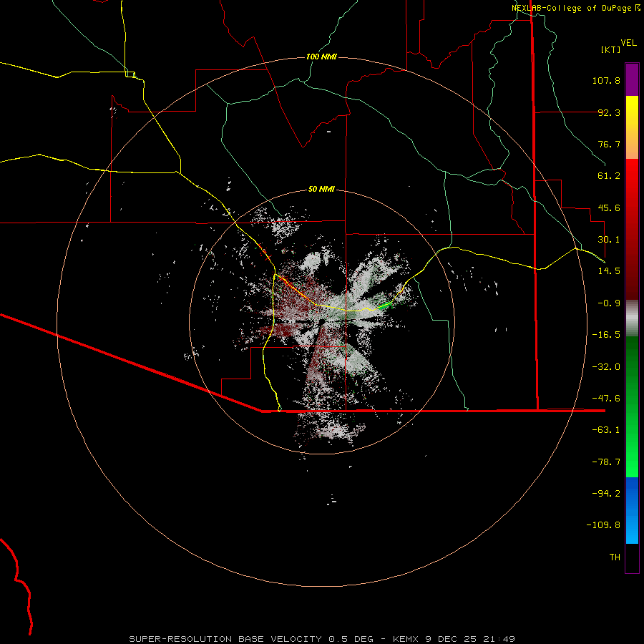
Task: Select the 61.2 velocity scale value
Action: [609, 176]
